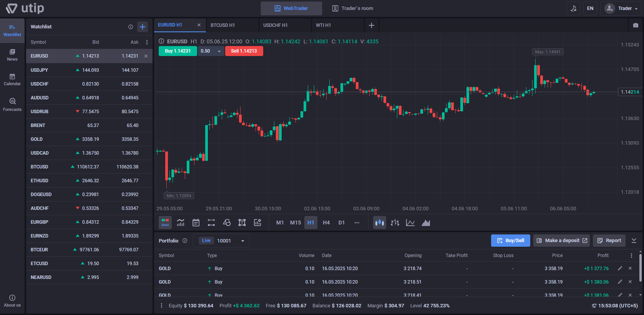Close the first GOLD position

630,269
